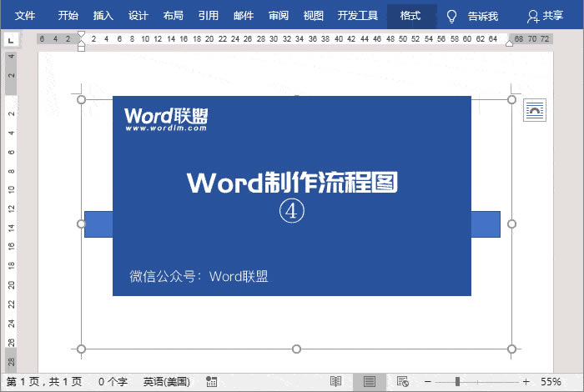
Task: Select Print Layout view button
Action: point(369,381)
